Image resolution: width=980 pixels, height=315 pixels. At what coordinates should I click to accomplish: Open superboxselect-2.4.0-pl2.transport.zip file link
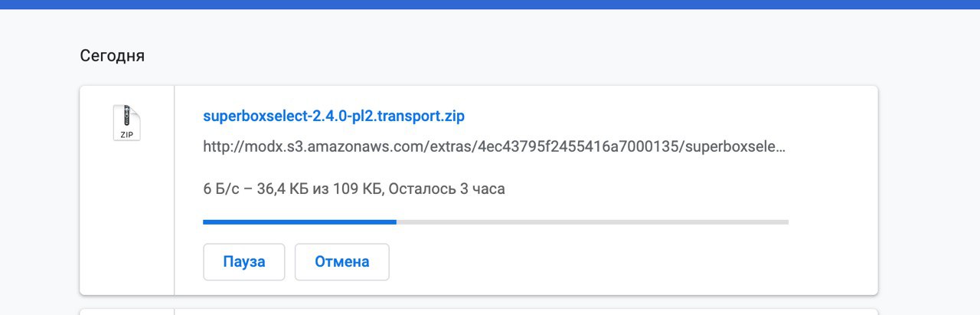[334, 116]
